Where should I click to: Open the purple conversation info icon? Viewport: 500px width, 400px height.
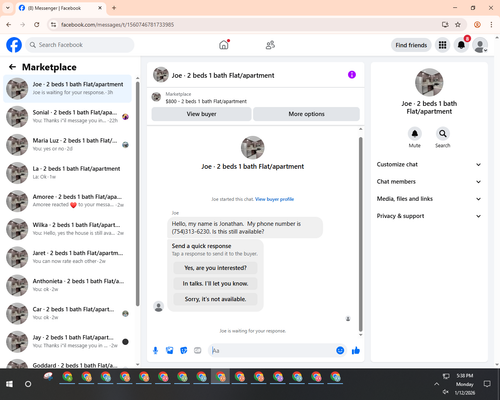(x=352, y=75)
